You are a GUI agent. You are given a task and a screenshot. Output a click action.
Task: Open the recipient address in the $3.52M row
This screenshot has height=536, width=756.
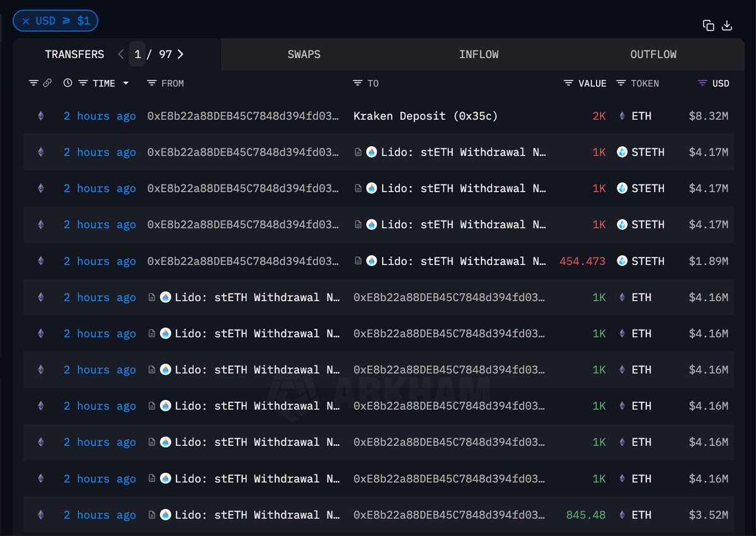coord(450,515)
